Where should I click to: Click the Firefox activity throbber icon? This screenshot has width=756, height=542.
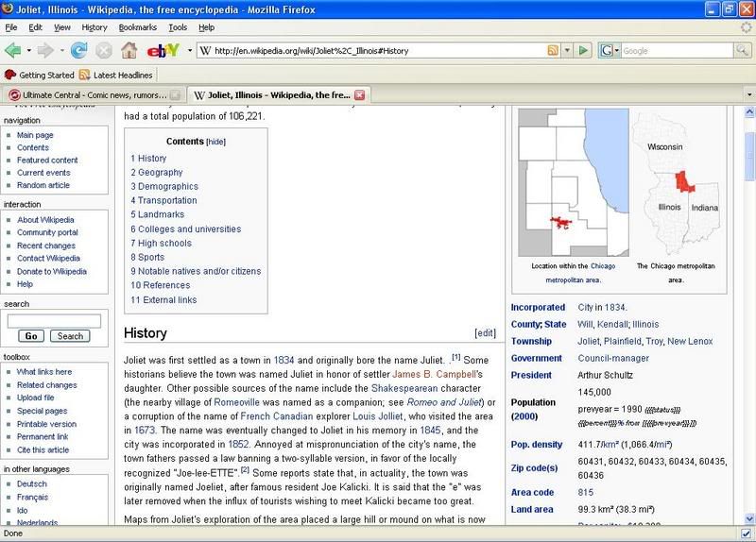pos(746,27)
